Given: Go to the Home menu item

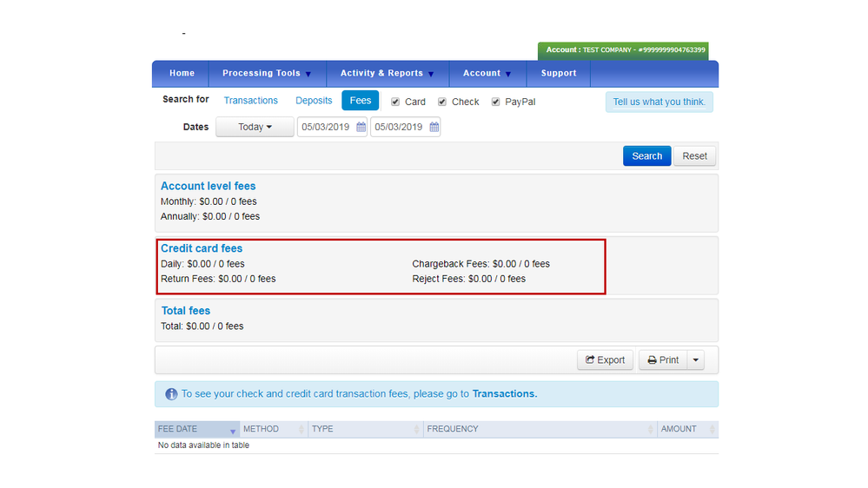Looking at the screenshot, I should point(182,73).
